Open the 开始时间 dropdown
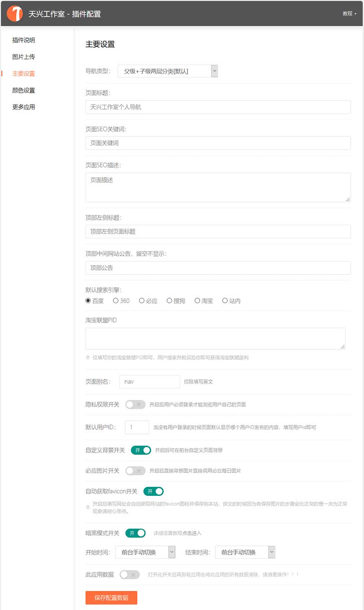 (x=146, y=552)
